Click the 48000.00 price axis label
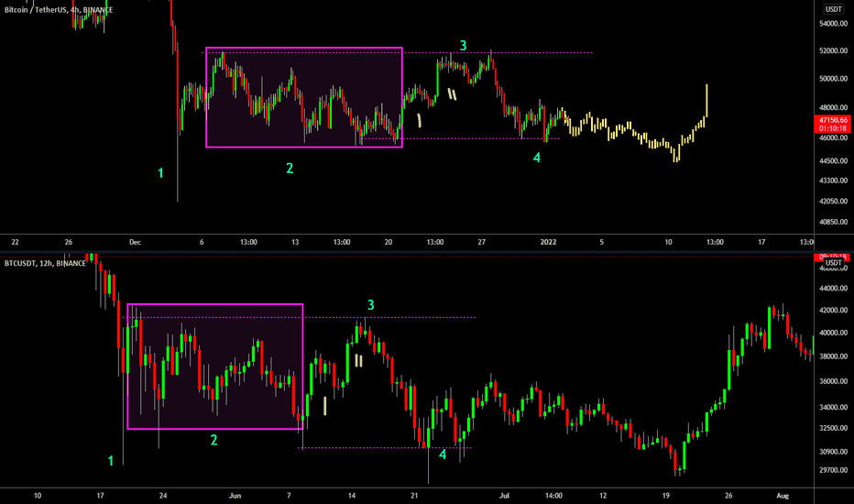 833,107
